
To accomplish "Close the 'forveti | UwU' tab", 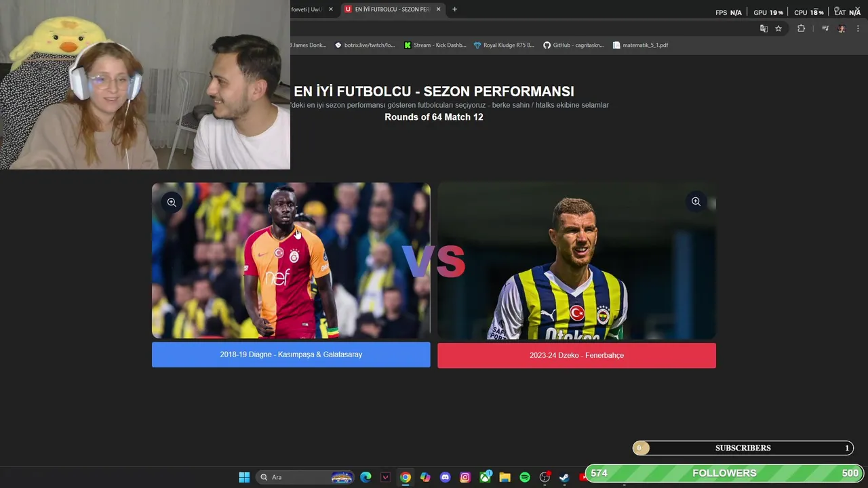I will click(331, 9).
